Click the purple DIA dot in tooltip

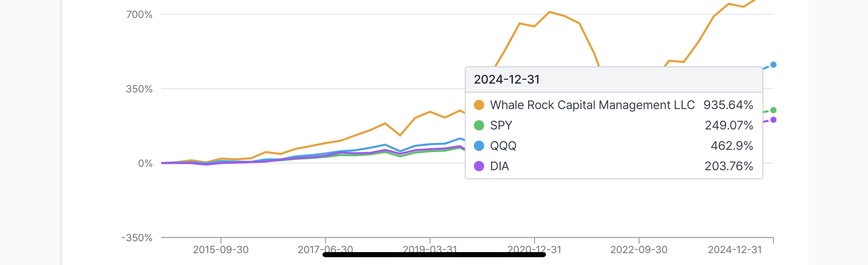point(479,166)
